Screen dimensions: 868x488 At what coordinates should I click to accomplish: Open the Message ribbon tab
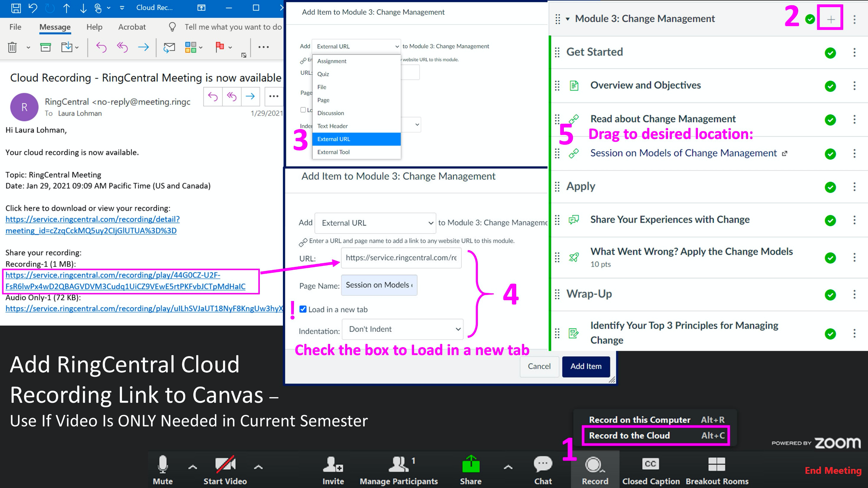click(x=55, y=27)
